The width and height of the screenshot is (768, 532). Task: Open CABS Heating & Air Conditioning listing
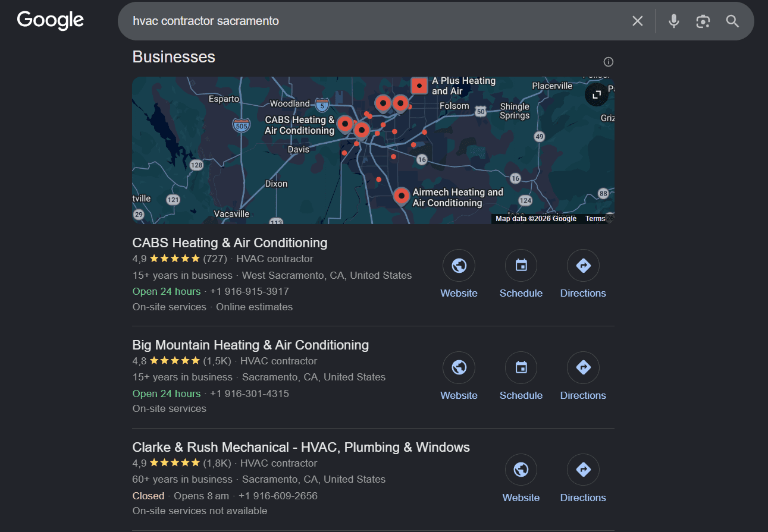tap(230, 243)
